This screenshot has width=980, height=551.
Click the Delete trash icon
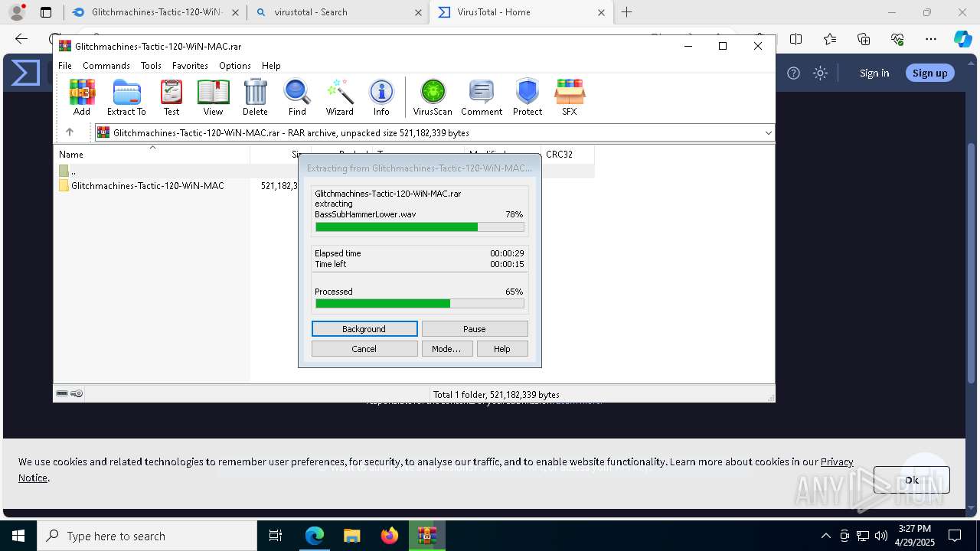(255, 97)
